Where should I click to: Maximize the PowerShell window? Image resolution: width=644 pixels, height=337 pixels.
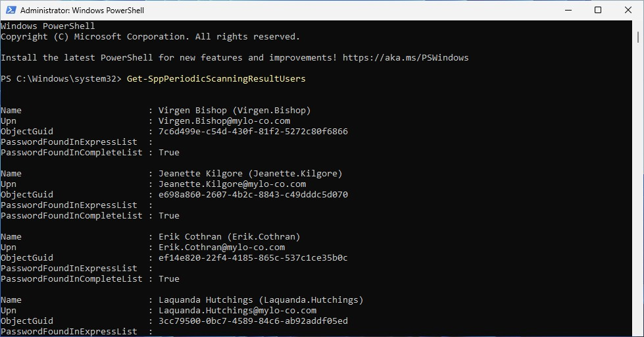pyautogui.click(x=598, y=10)
